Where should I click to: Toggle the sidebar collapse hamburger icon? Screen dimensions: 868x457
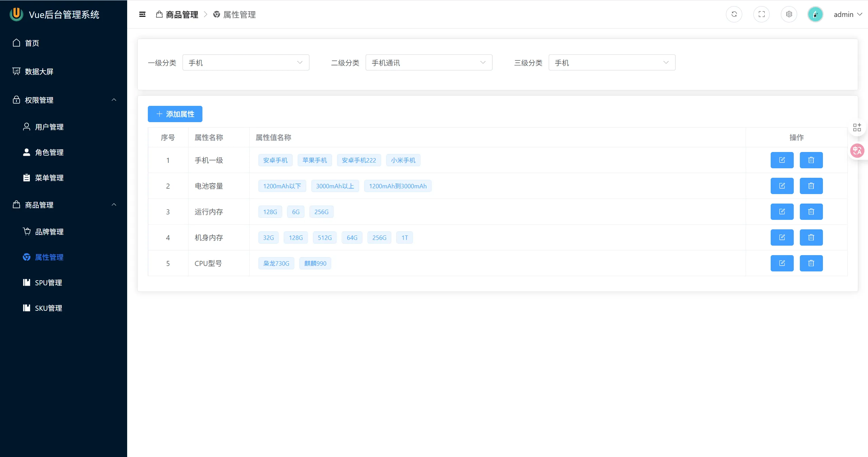point(142,14)
